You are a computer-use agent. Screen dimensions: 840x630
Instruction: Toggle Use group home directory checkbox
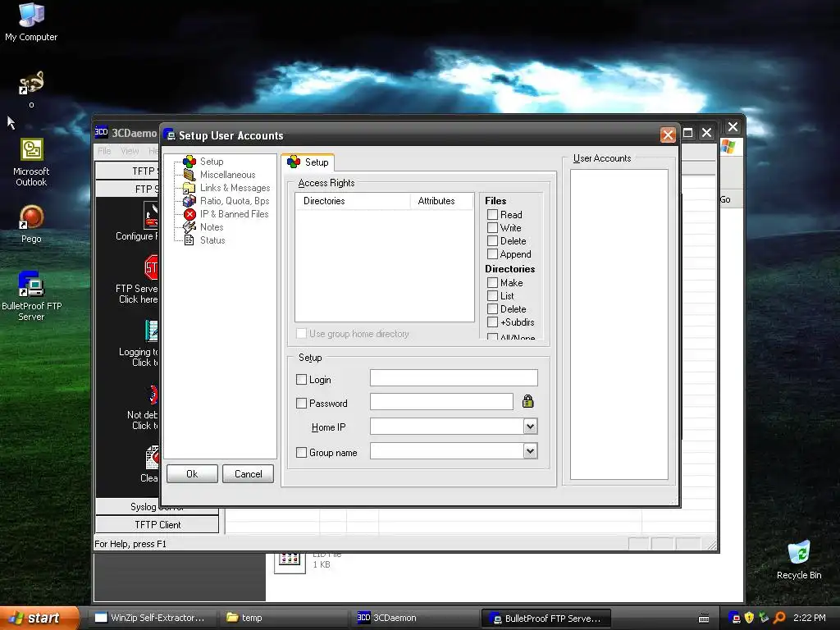pyautogui.click(x=301, y=333)
